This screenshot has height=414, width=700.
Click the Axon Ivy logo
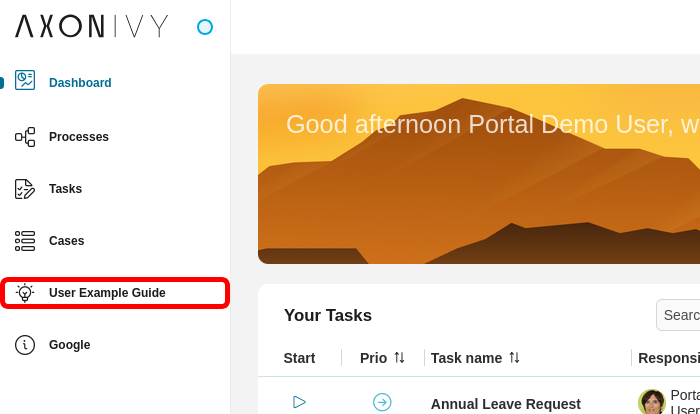click(92, 27)
